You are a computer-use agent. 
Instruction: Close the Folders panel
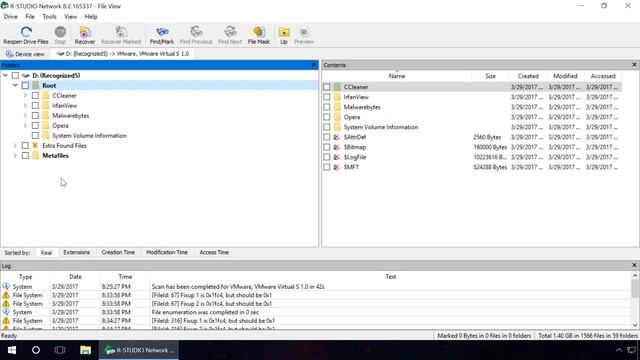point(313,65)
